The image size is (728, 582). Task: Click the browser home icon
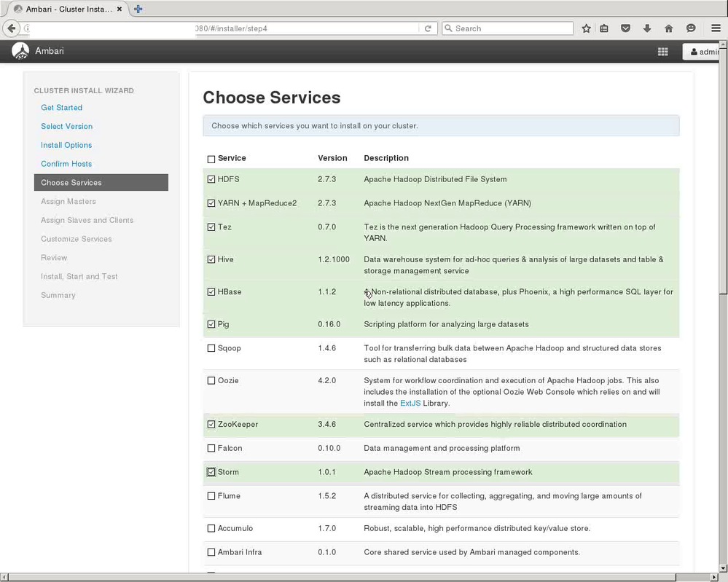pyautogui.click(x=668, y=28)
